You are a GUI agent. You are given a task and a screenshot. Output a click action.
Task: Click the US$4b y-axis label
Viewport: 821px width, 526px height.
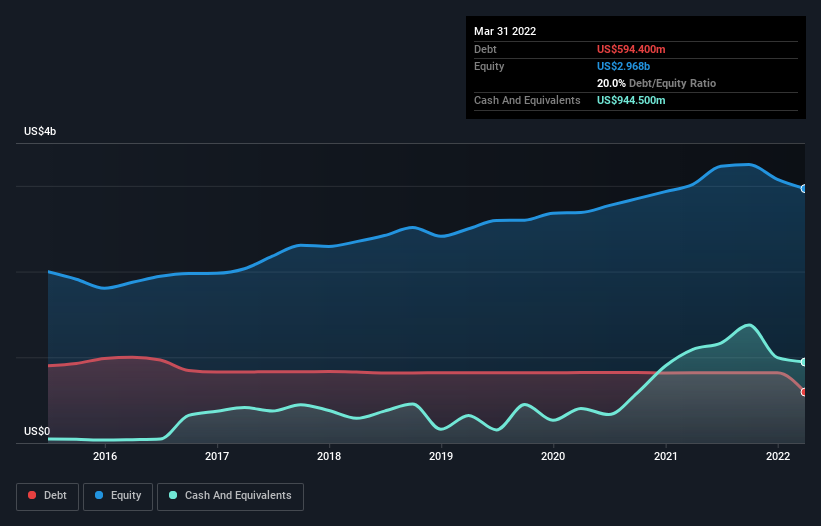coord(40,131)
